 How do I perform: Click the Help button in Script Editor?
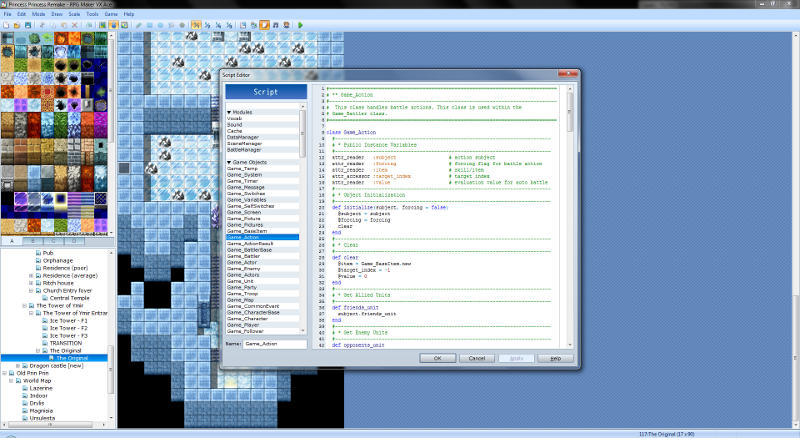[x=556, y=357]
